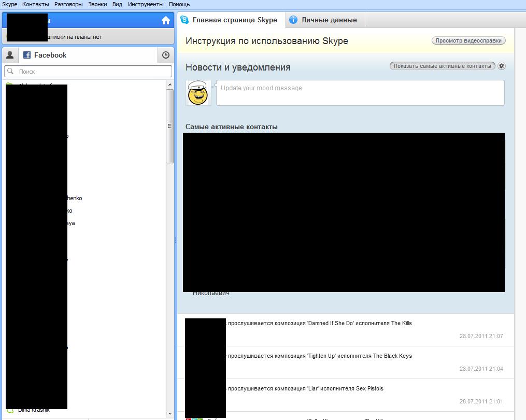Click the Facebook logo icon
The image size is (526, 420).
[27, 55]
